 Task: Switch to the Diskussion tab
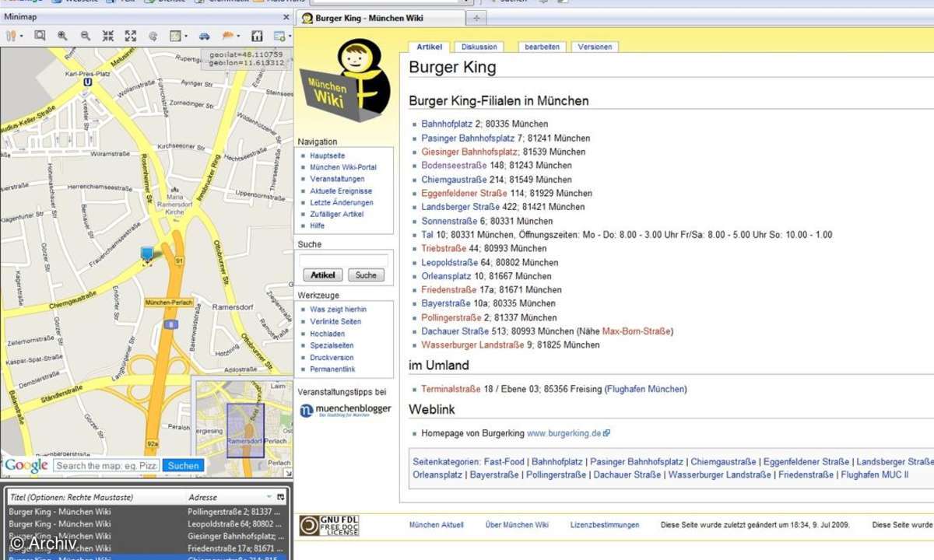(478, 47)
